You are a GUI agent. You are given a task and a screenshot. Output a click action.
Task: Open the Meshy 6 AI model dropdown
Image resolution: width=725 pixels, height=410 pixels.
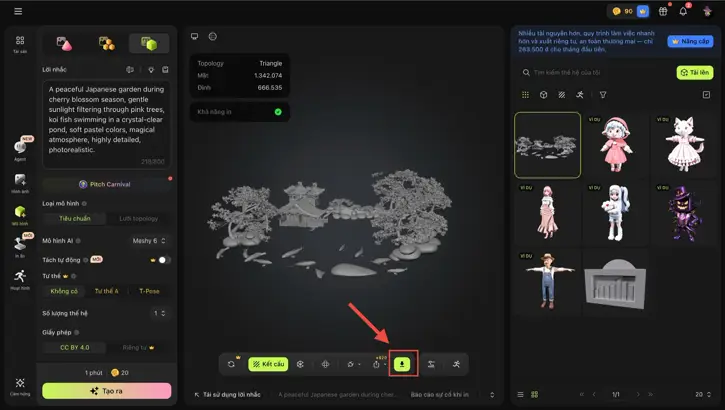(x=148, y=240)
